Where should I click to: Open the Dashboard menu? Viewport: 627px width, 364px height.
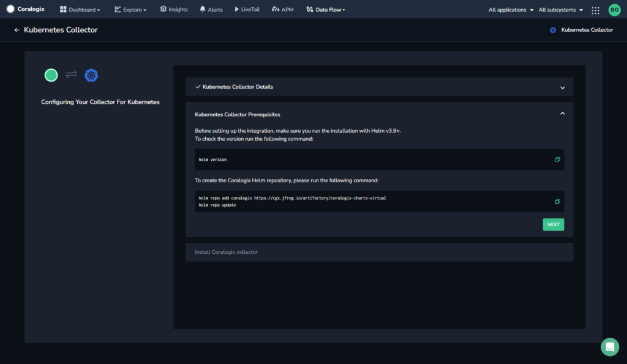tap(80, 10)
